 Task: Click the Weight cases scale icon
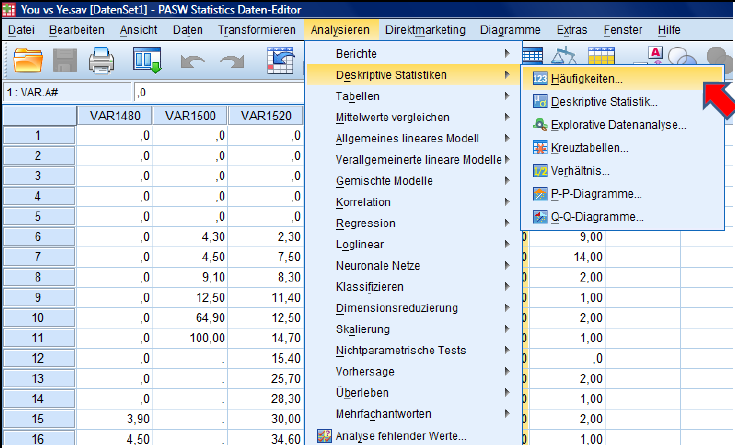[x=564, y=55]
